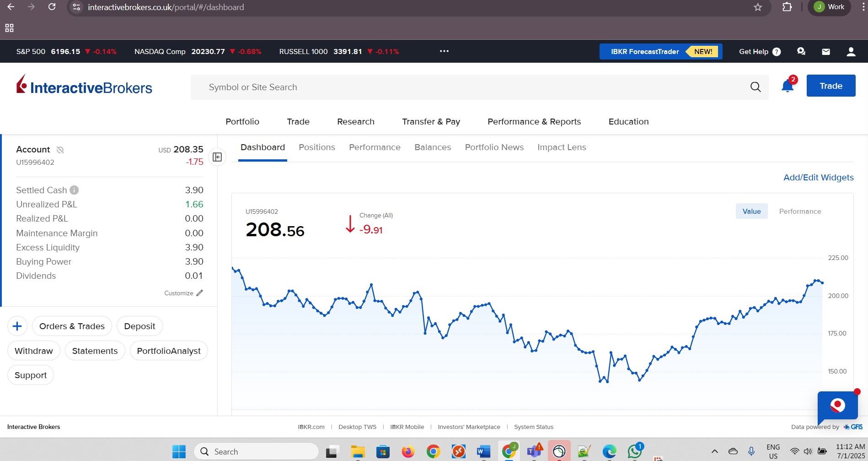Go back in the browser
This screenshot has height=461, width=868.
tap(11, 7)
